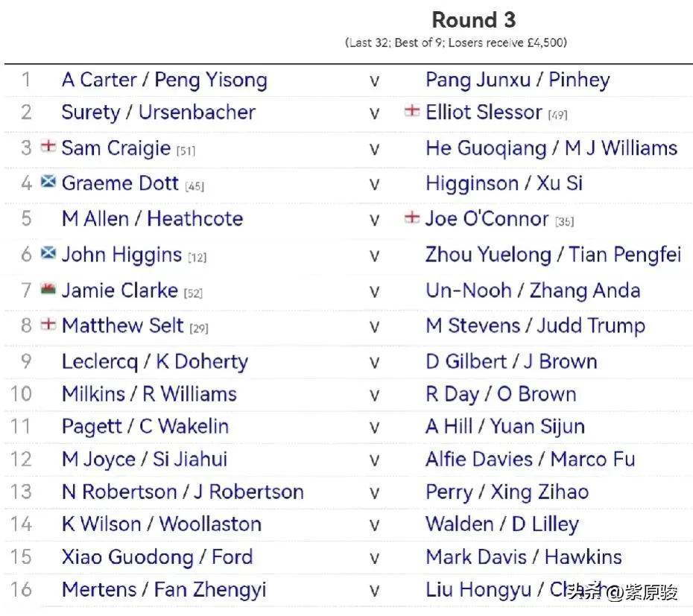Click England flag next to Joe O'Connor
Screen dimensions: 693x616
pos(412,217)
